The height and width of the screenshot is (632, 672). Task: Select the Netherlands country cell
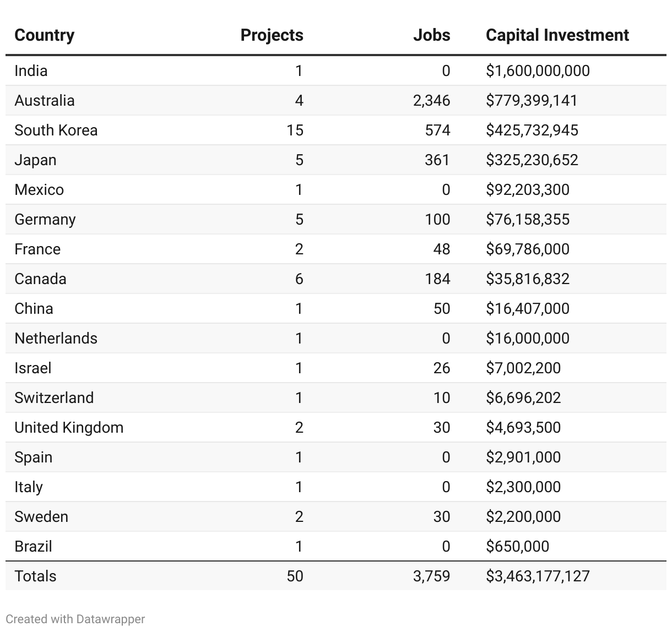[56, 339]
